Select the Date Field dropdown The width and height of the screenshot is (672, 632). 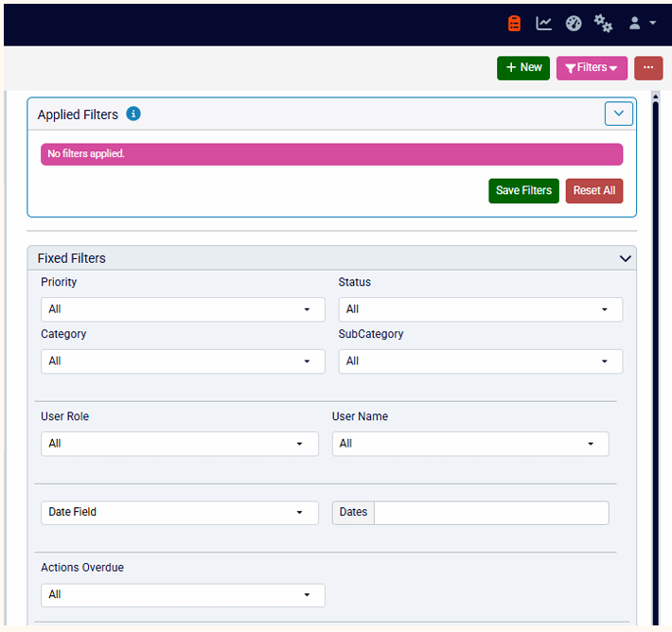click(180, 513)
